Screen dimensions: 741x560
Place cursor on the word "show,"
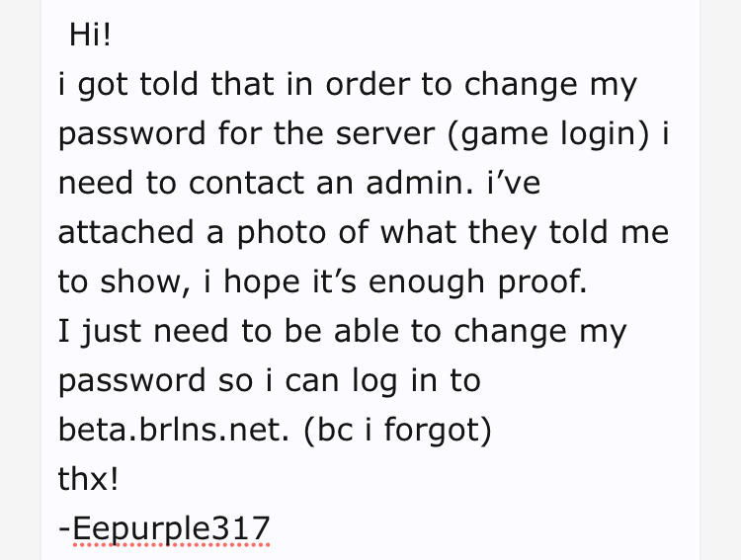(x=145, y=282)
